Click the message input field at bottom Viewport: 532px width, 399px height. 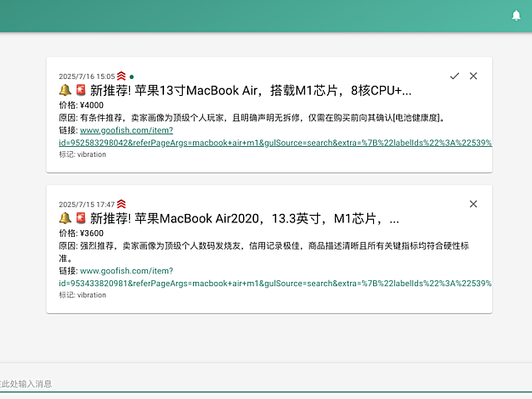coord(266,384)
